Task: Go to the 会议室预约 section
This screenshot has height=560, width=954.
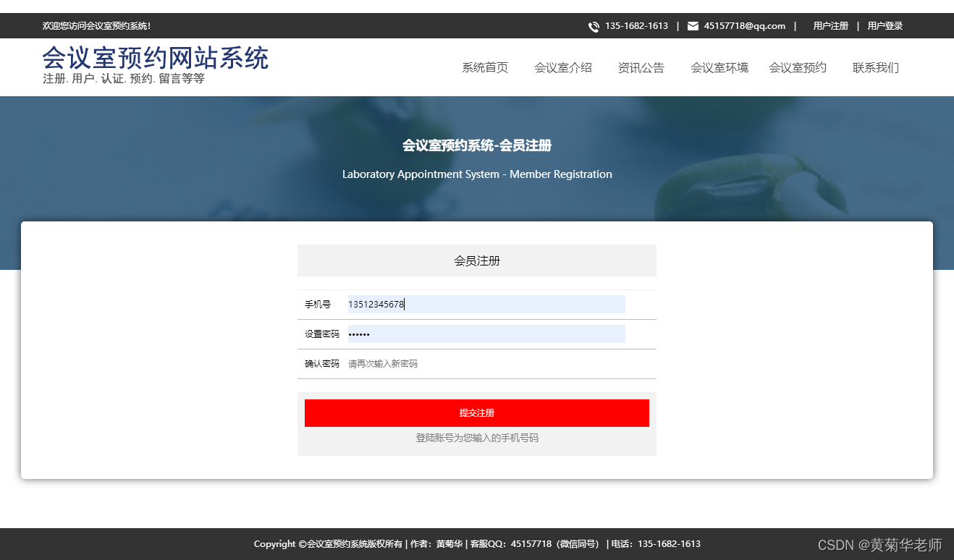Action: 797,67
